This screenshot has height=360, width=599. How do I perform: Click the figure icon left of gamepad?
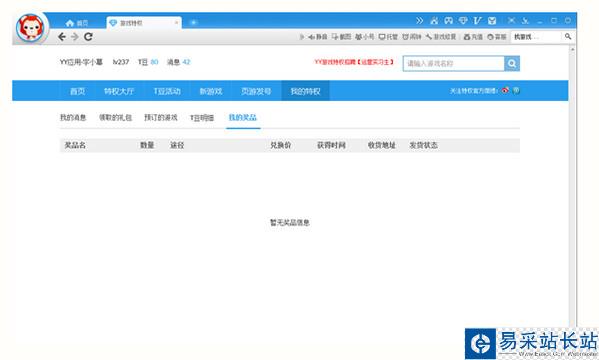pyautogui.click(x=434, y=21)
